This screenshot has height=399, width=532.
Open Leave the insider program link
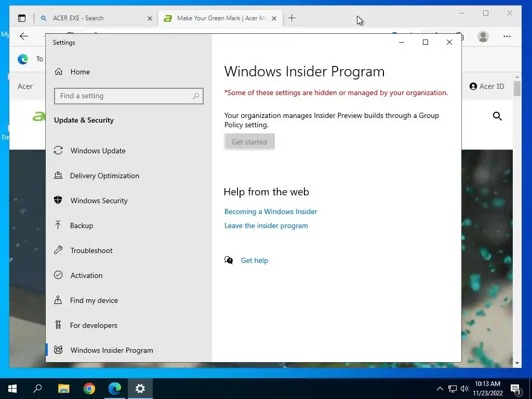point(266,225)
